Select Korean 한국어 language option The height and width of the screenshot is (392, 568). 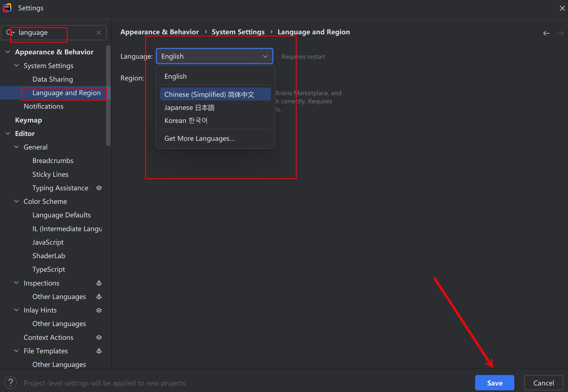[x=186, y=121]
